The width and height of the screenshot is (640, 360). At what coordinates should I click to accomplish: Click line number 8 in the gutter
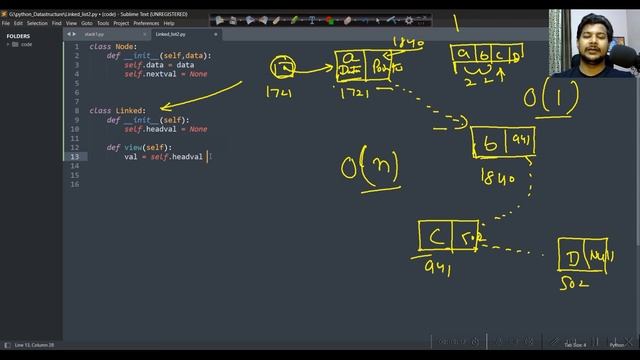(77, 111)
